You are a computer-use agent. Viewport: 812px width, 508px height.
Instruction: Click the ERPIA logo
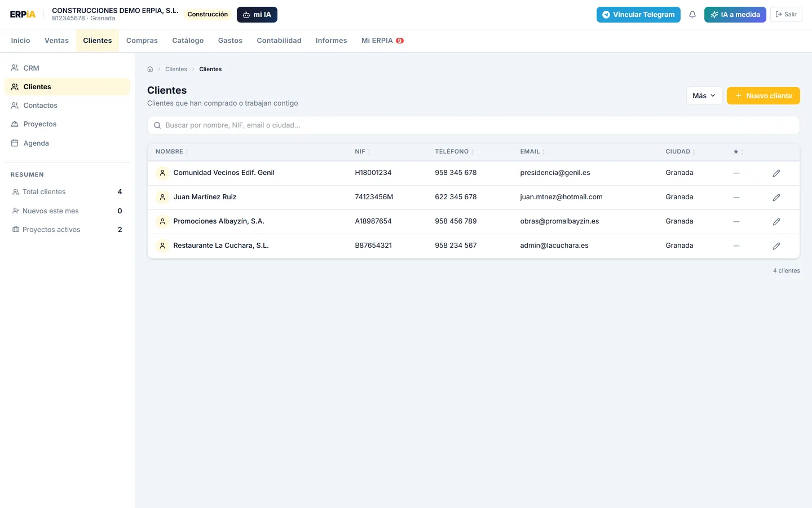click(x=23, y=15)
